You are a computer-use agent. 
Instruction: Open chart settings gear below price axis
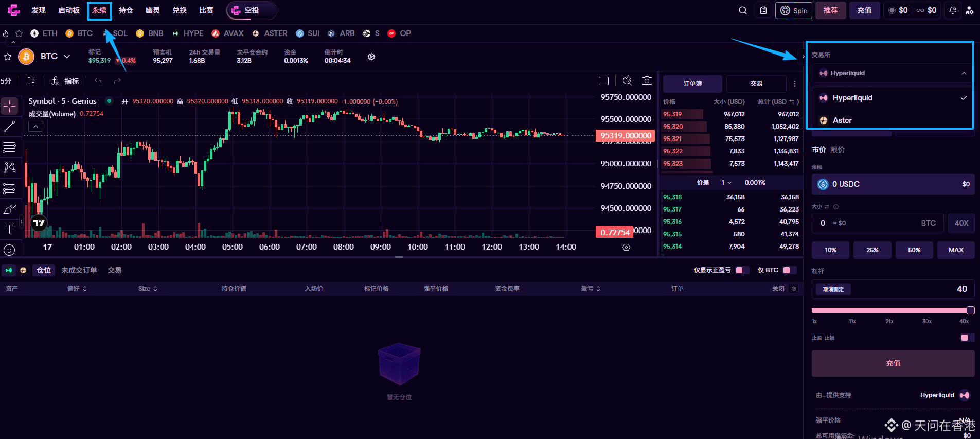[626, 247]
